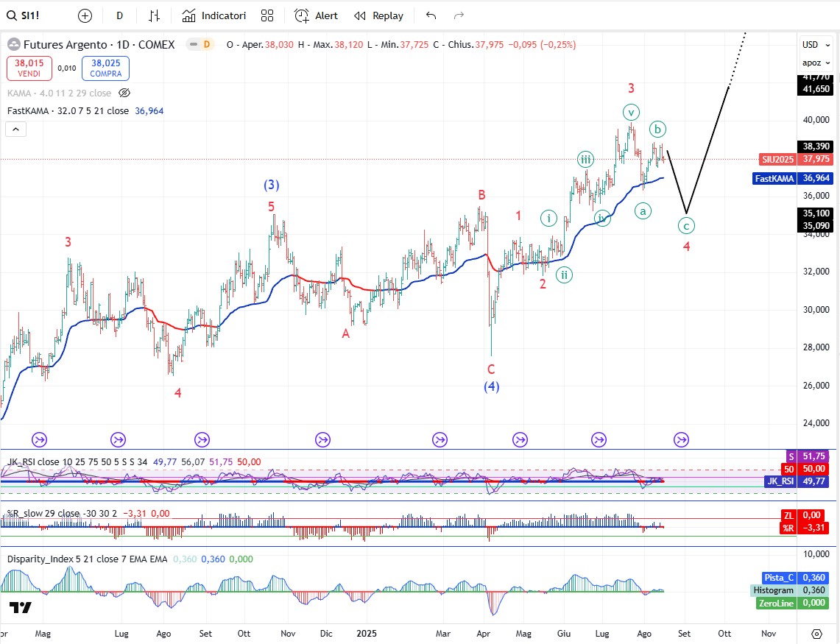Click the blue COMPRA buy button
This screenshot has height=644, width=840.
pyautogui.click(x=105, y=68)
